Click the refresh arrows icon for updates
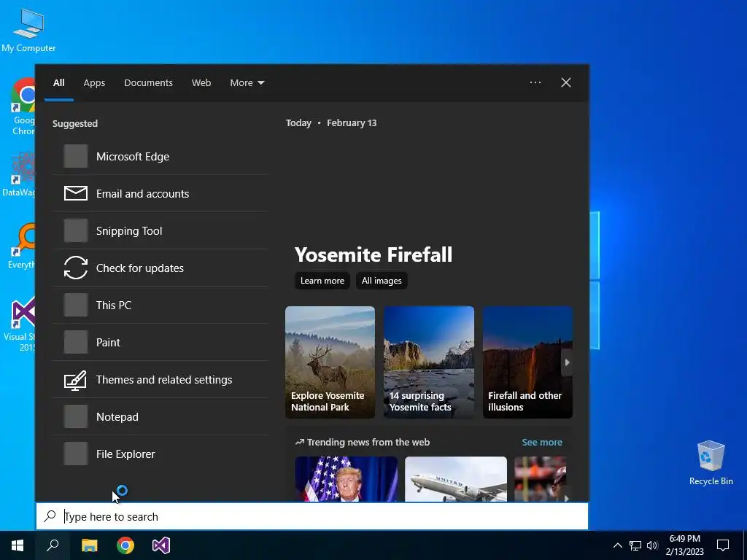The width and height of the screenshot is (747, 560). [x=76, y=268]
